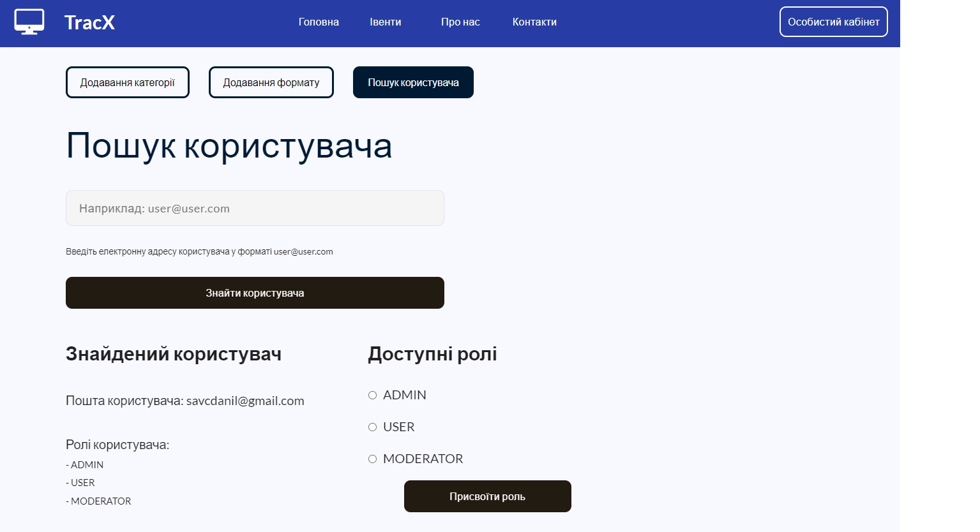
Task: Click the TracX monitor logo icon
Action: (29, 21)
